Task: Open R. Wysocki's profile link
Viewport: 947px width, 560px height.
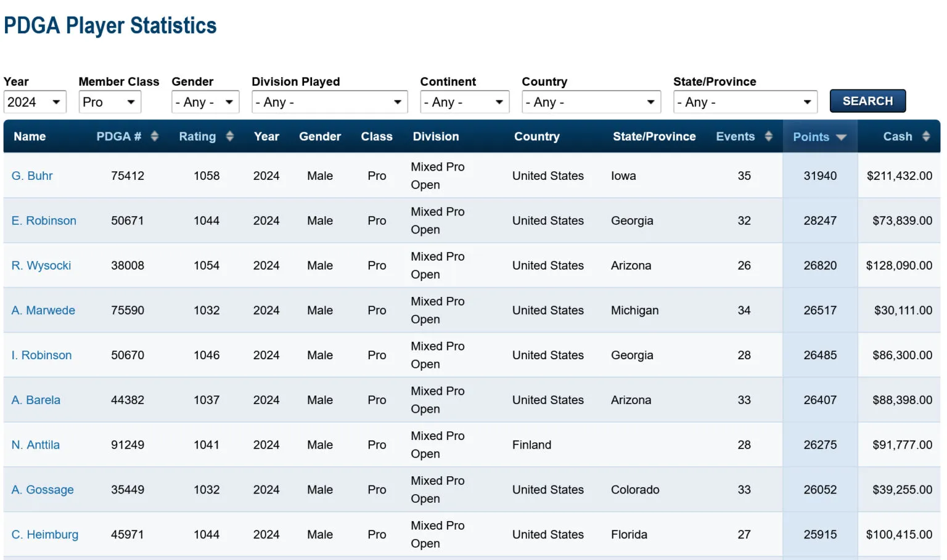Action: coord(41,266)
